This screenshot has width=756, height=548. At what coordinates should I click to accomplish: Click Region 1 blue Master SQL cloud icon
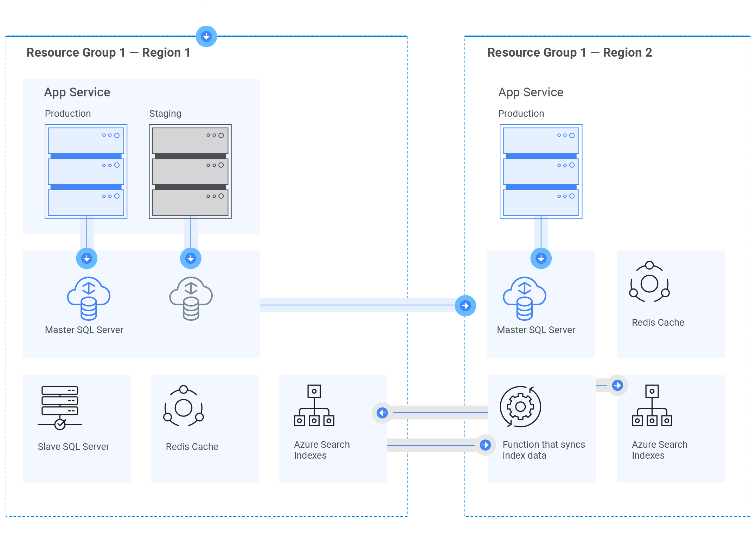[89, 298]
